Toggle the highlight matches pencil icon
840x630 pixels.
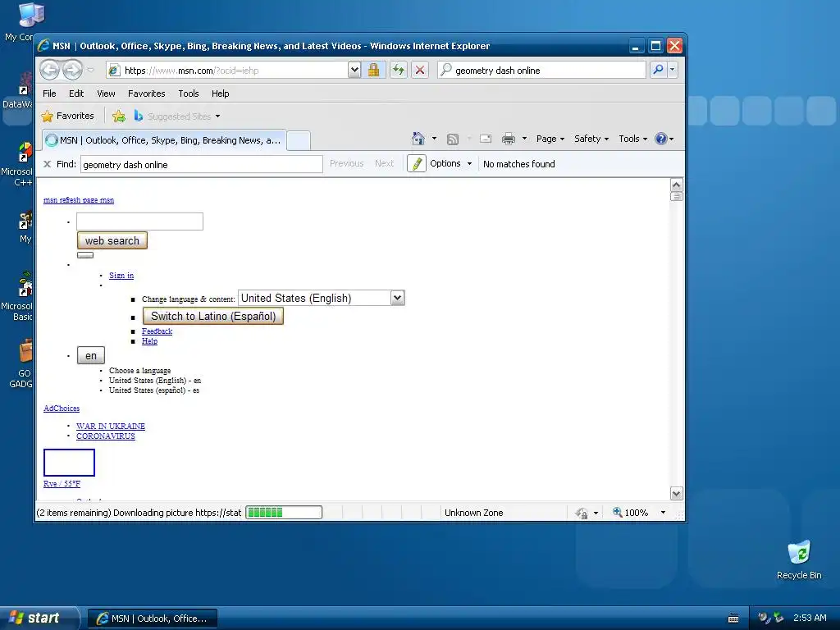coord(416,163)
